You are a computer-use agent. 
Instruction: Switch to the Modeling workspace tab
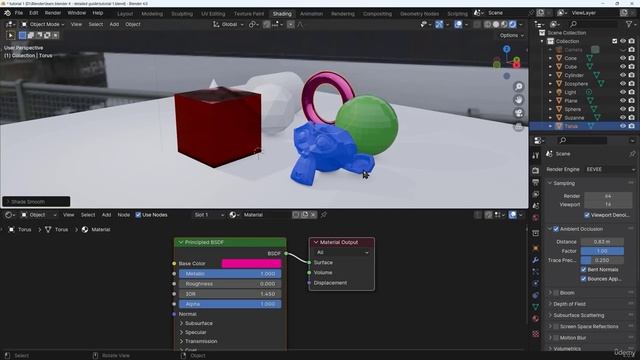pos(152,13)
